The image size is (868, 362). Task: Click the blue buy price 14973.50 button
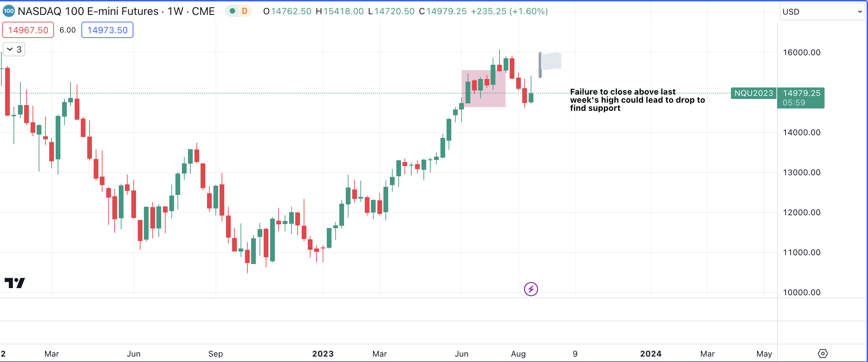[x=107, y=30]
